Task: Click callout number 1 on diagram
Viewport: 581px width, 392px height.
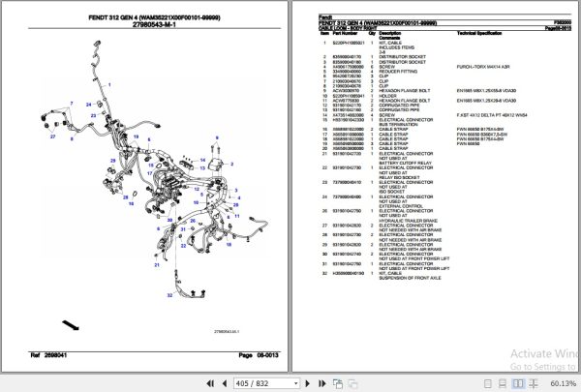Action: tap(109, 85)
